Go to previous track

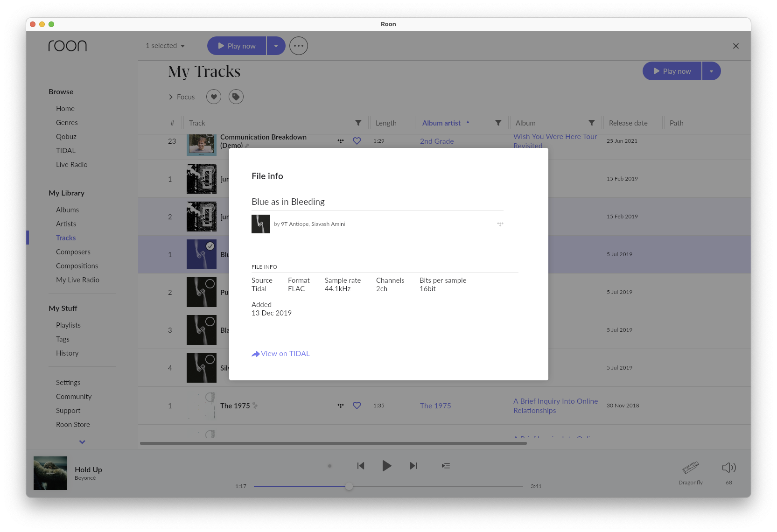click(360, 466)
